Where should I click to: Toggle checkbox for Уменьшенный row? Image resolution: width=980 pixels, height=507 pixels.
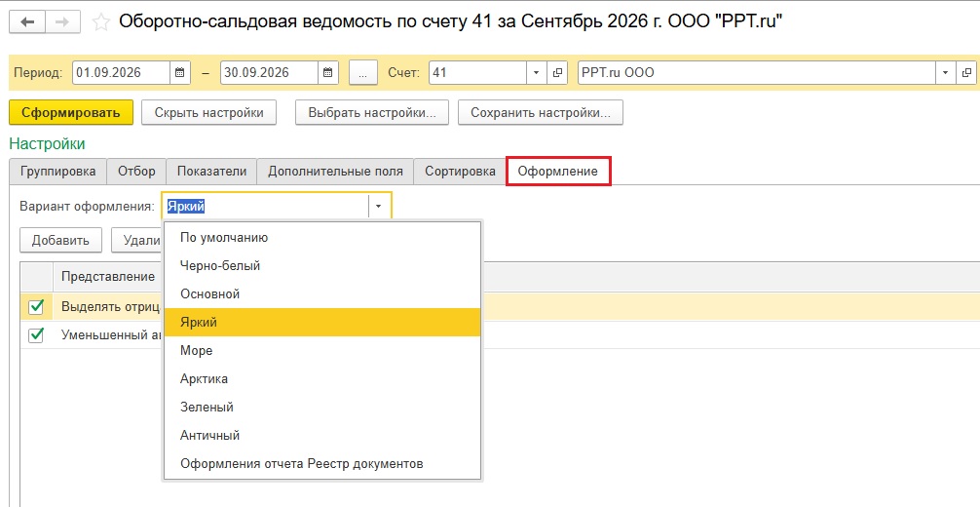click(x=36, y=334)
